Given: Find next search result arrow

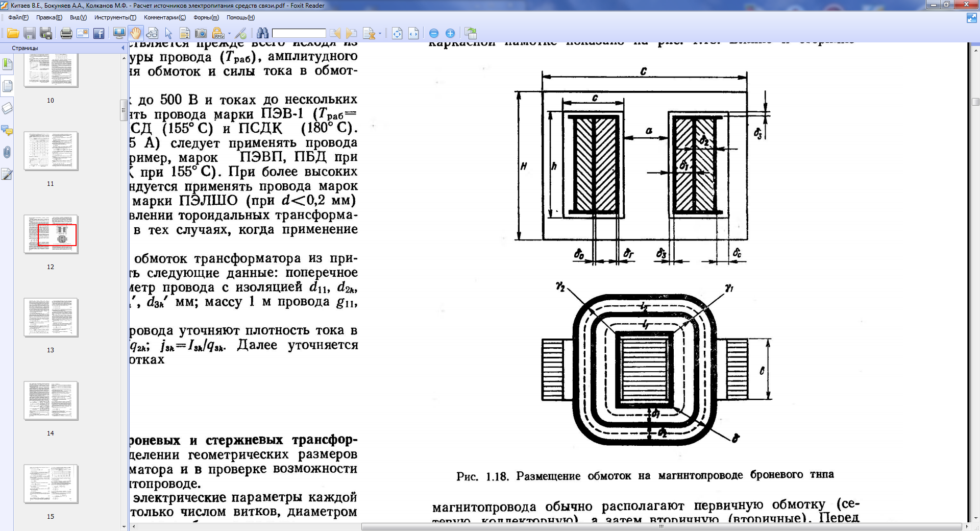Looking at the screenshot, I should (351, 34).
